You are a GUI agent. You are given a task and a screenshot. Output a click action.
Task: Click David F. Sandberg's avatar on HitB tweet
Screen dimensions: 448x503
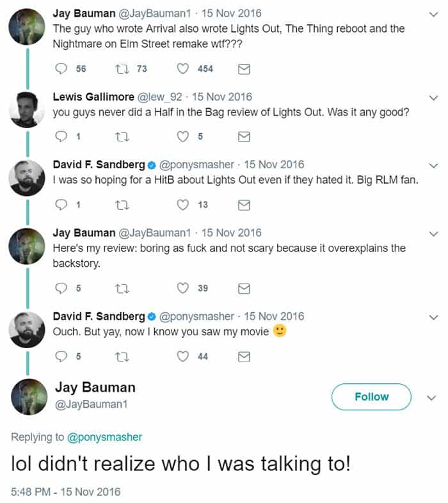pyautogui.click(x=27, y=177)
